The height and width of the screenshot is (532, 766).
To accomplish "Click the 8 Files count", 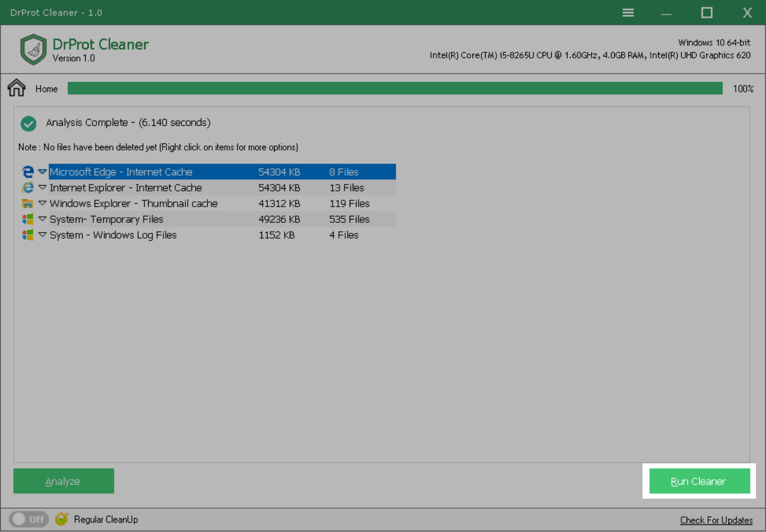I will point(344,172).
